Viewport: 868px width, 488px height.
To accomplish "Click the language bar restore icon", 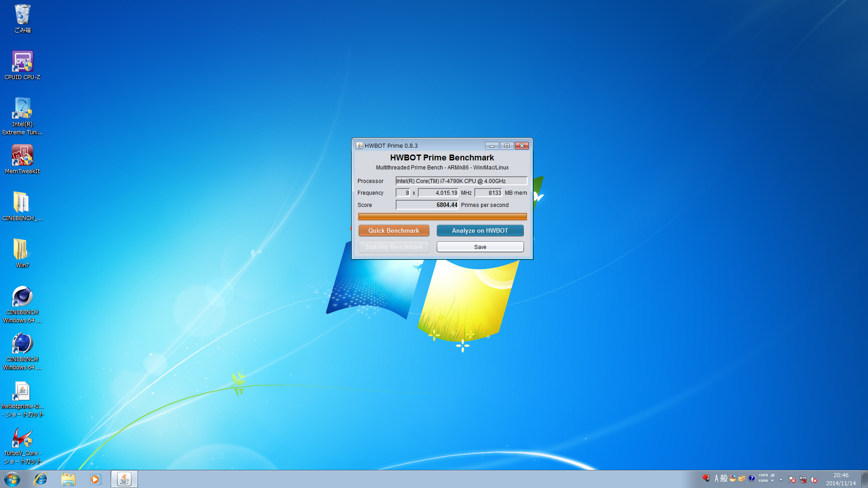I will pyautogui.click(x=773, y=475).
